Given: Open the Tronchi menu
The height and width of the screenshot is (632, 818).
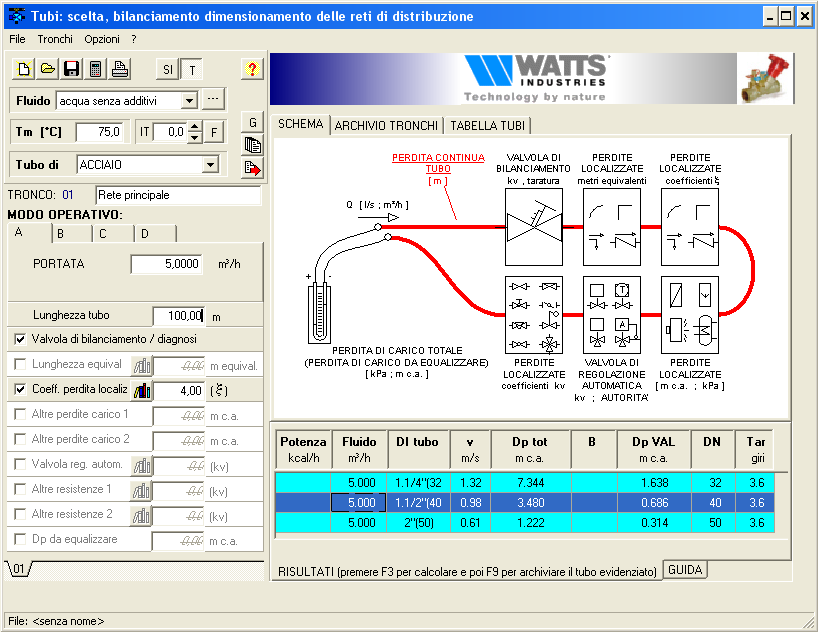Looking at the screenshot, I should pos(55,39).
